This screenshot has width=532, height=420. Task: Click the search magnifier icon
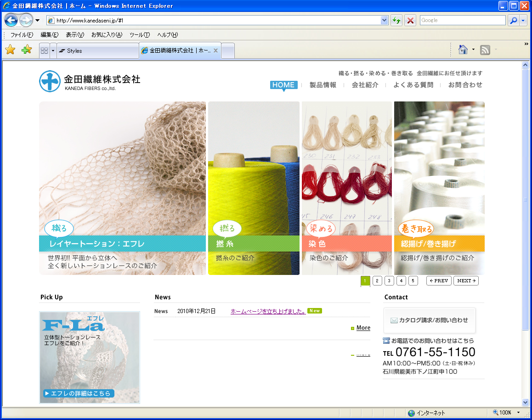click(x=513, y=20)
